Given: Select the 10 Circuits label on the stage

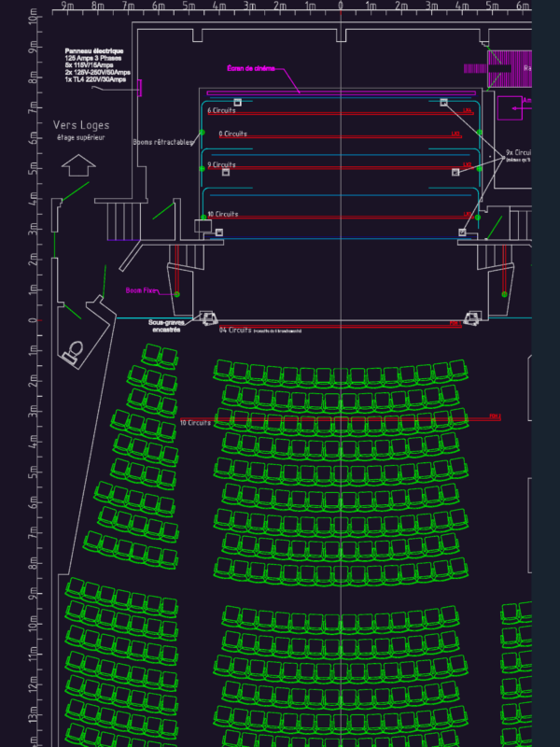Looking at the screenshot, I should coord(223,214).
